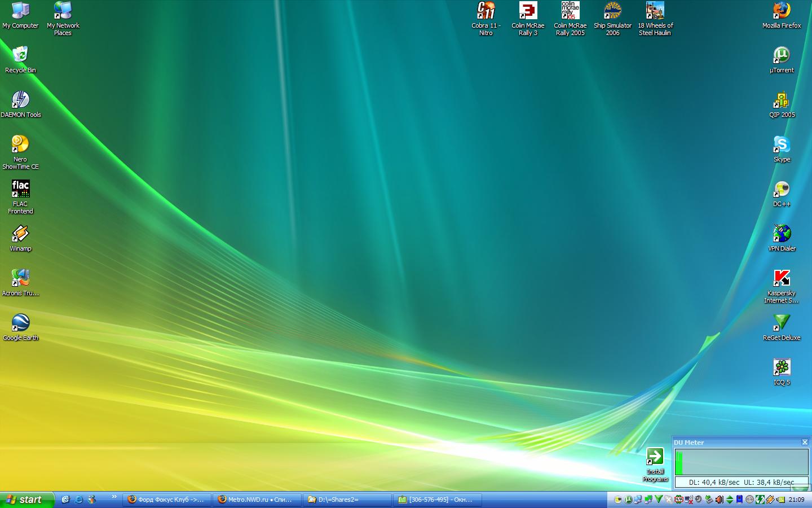Select the µTorrent desktop shortcut
Image resolution: width=812 pixels, height=508 pixels.
(x=782, y=55)
